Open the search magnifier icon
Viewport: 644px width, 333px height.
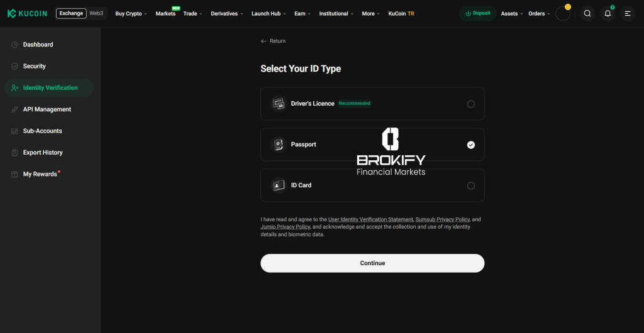tap(587, 14)
